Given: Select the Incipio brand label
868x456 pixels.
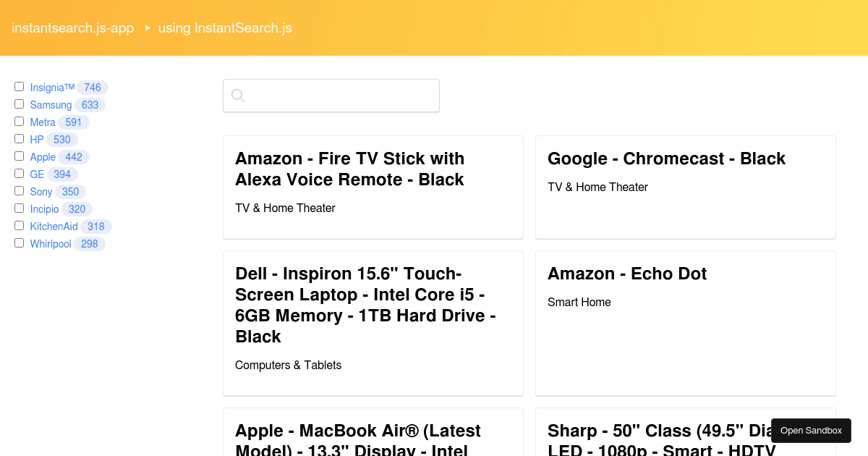Looking at the screenshot, I should tap(44, 208).
